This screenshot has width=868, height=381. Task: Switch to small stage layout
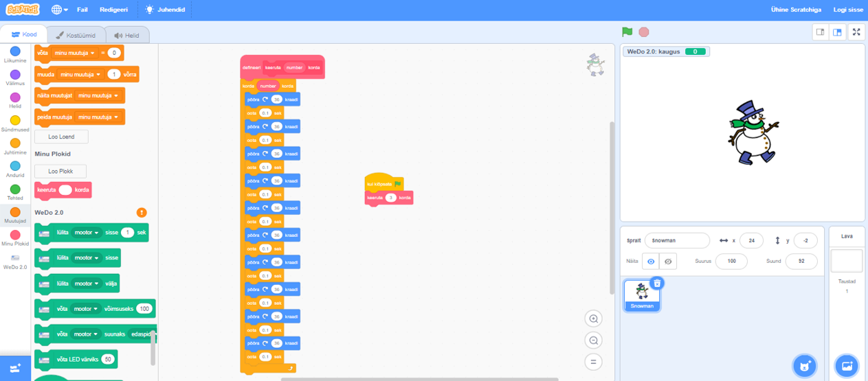[x=820, y=32]
